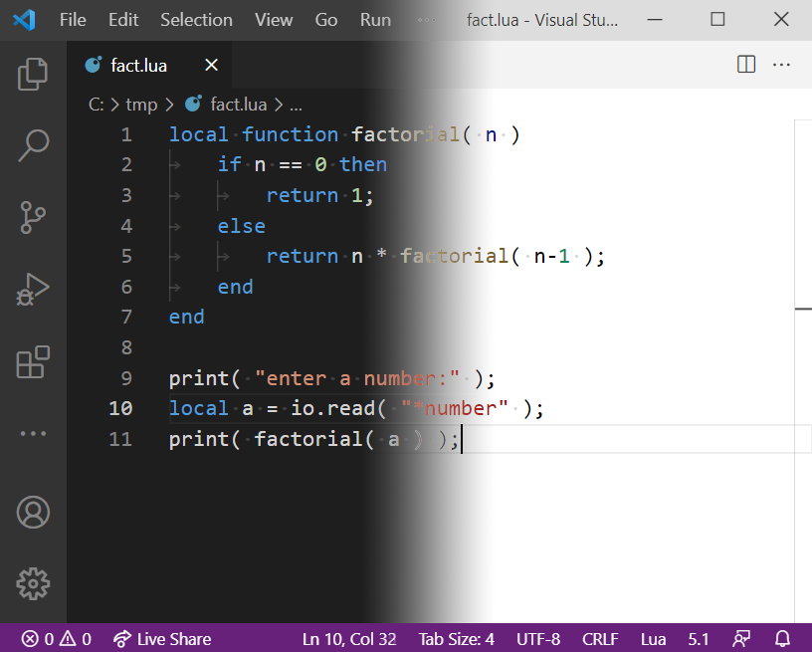The image size is (812, 652).
Task: Change file encoding UTF-8
Action: (538, 638)
